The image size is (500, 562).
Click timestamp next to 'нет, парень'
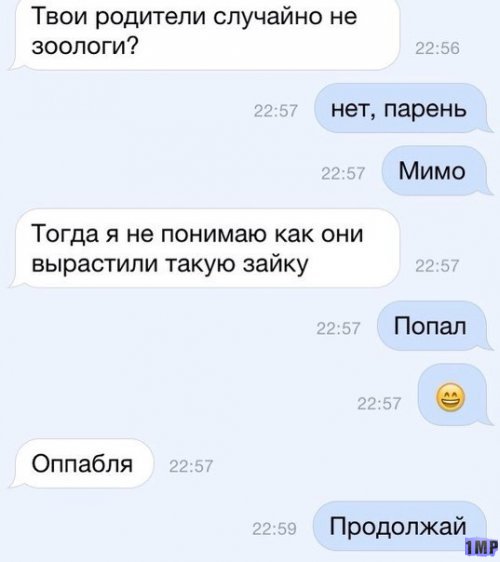[x=276, y=111]
